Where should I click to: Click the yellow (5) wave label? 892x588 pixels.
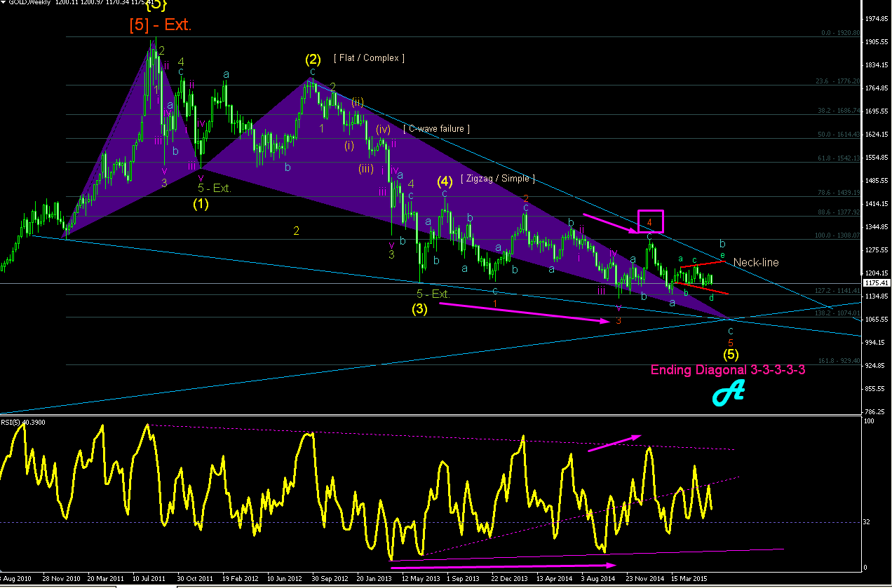tap(730, 355)
